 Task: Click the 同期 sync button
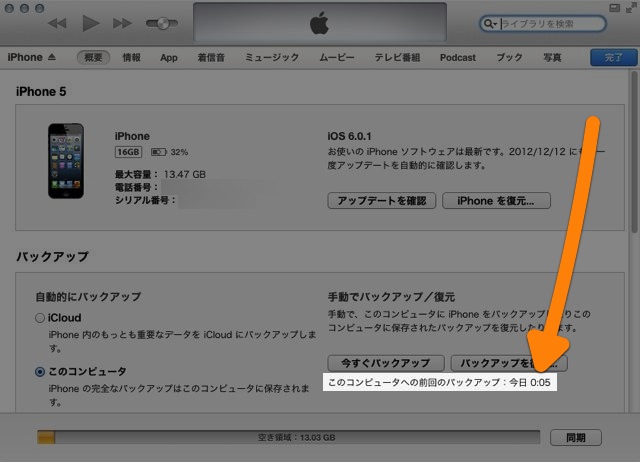point(576,438)
